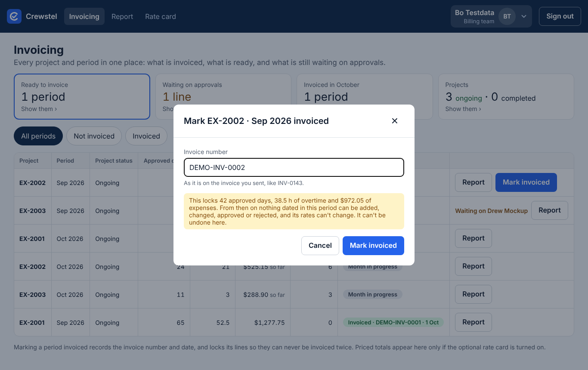The image size is (588, 370).
Task: Click Month in progress badge for EX-2003
Action: pyautogui.click(x=373, y=294)
